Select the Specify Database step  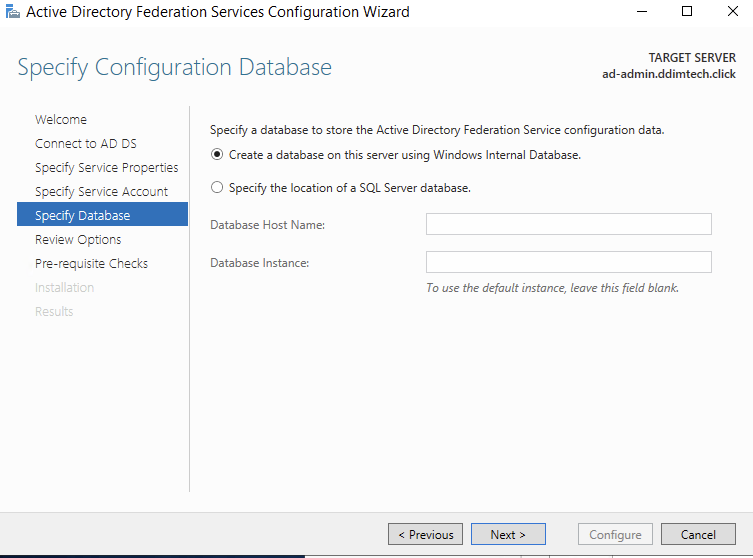102,214
